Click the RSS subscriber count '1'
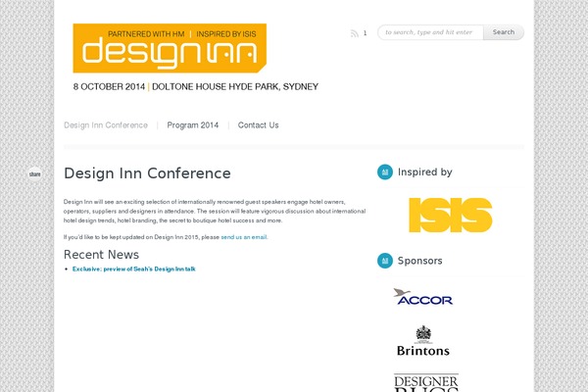This screenshot has height=392, width=588. (365, 33)
